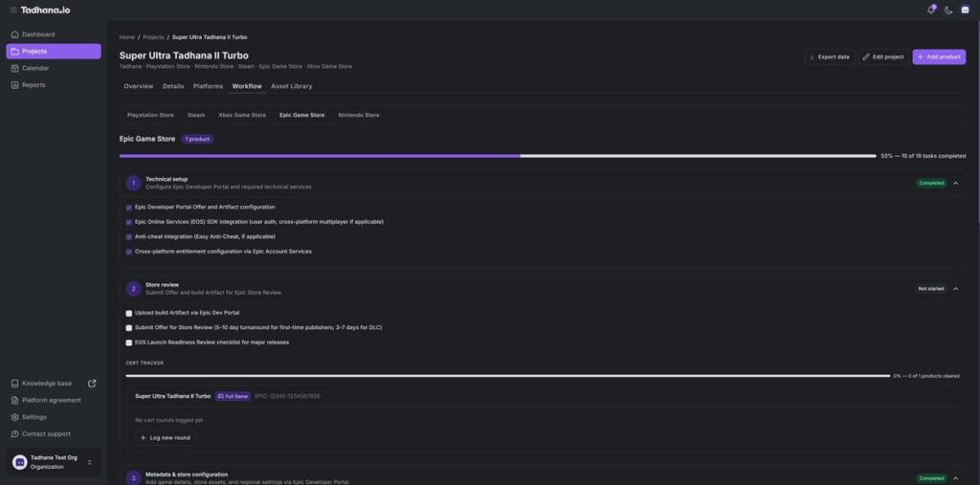Image resolution: width=980 pixels, height=485 pixels.
Task: Click the Reports sidebar icon
Action: click(15, 85)
